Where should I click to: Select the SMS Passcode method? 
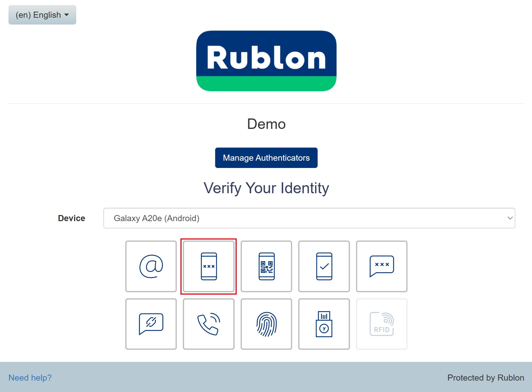click(x=381, y=266)
